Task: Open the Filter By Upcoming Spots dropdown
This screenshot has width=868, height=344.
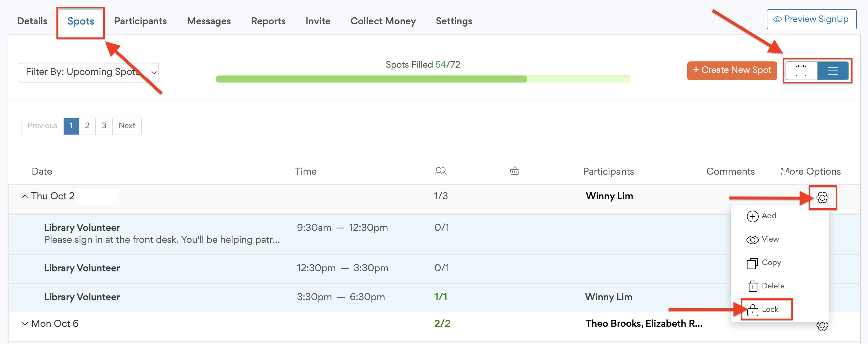Action: 89,72
